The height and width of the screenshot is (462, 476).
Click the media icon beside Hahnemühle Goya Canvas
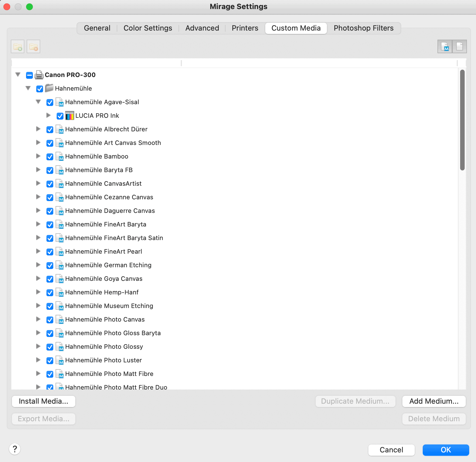(x=59, y=279)
